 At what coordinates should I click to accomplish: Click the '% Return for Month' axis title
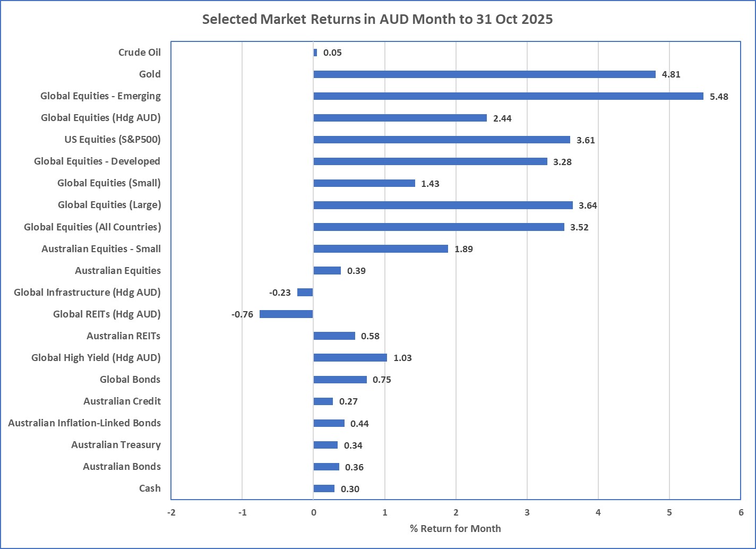[455, 529]
